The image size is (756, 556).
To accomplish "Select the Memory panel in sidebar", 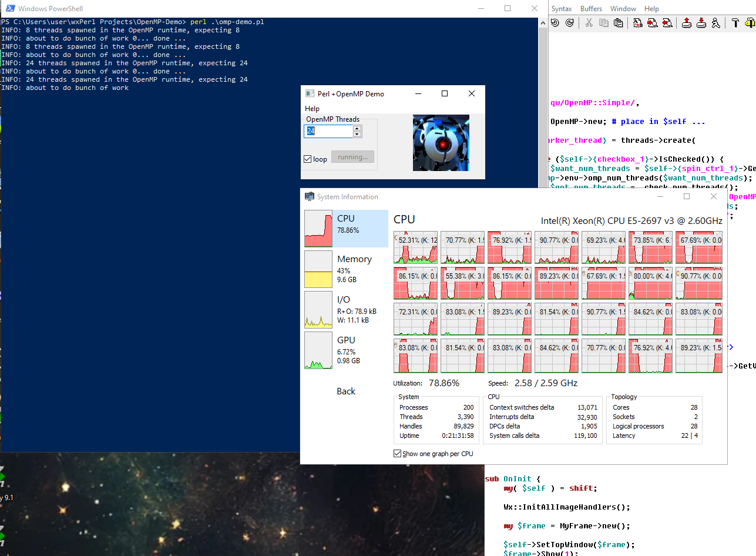I will pos(346,269).
